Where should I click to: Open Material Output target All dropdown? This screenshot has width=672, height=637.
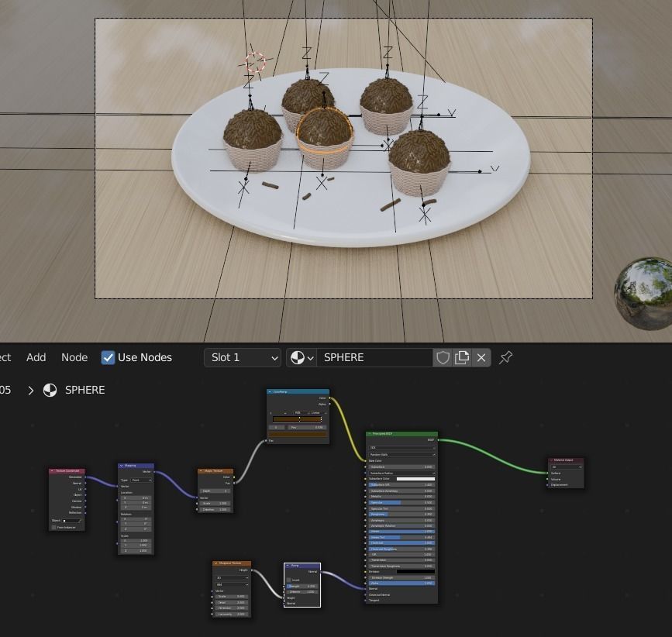click(567, 467)
